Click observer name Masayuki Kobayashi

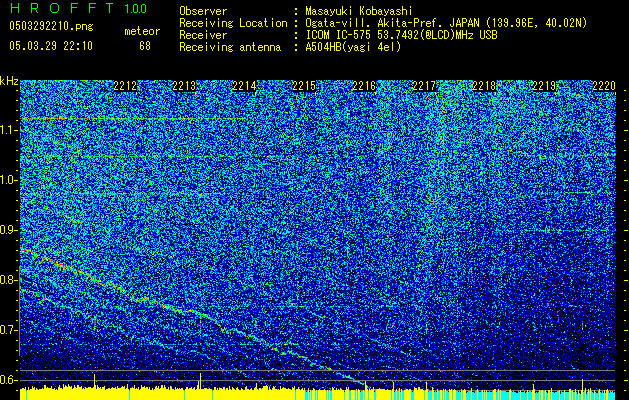[x=358, y=11]
